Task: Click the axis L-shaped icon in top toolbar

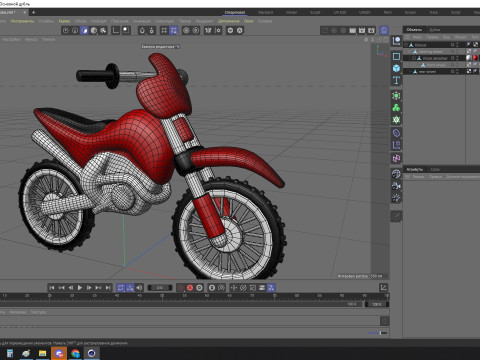Action: (115, 31)
